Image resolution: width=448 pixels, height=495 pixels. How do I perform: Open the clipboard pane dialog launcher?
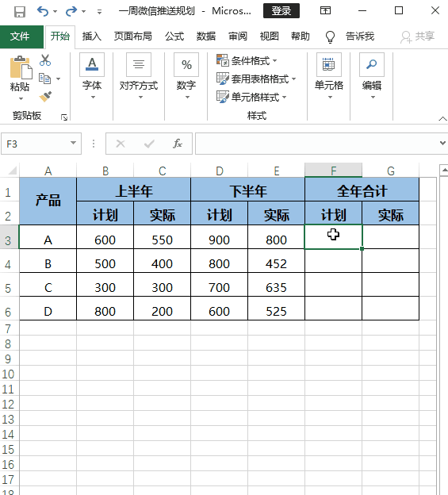(64, 117)
